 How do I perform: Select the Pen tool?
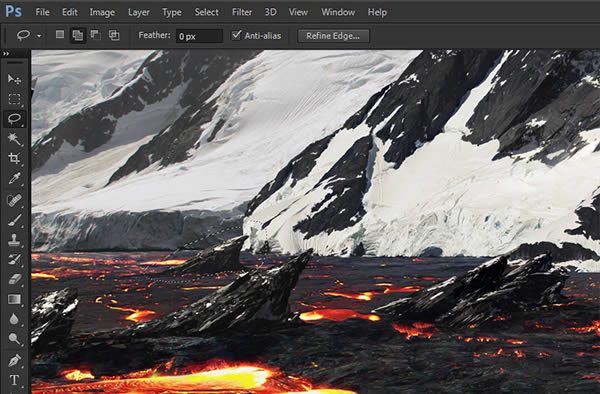coord(15,360)
